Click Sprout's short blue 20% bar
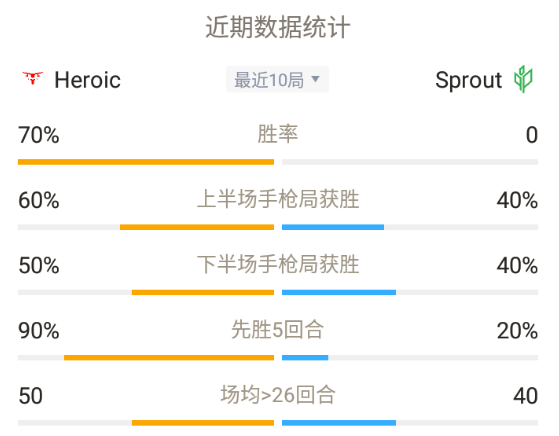The width and height of the screenshot is (559, 436). 305,358
